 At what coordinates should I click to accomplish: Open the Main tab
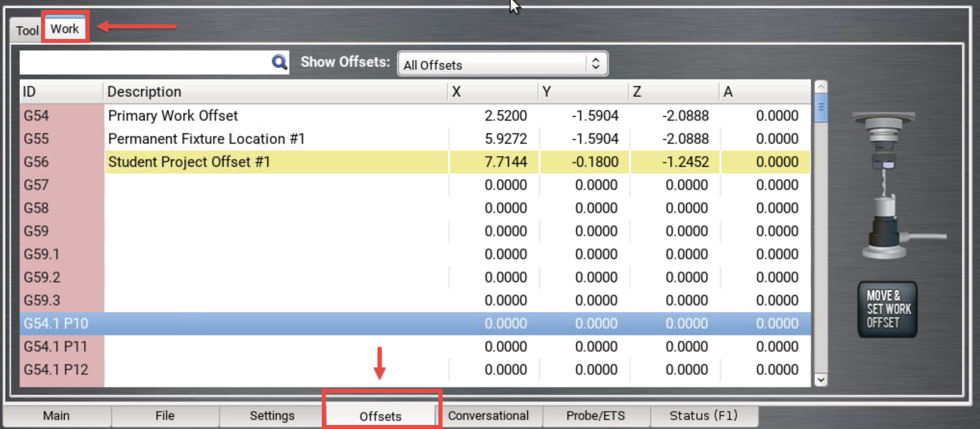tap(56, 415)
